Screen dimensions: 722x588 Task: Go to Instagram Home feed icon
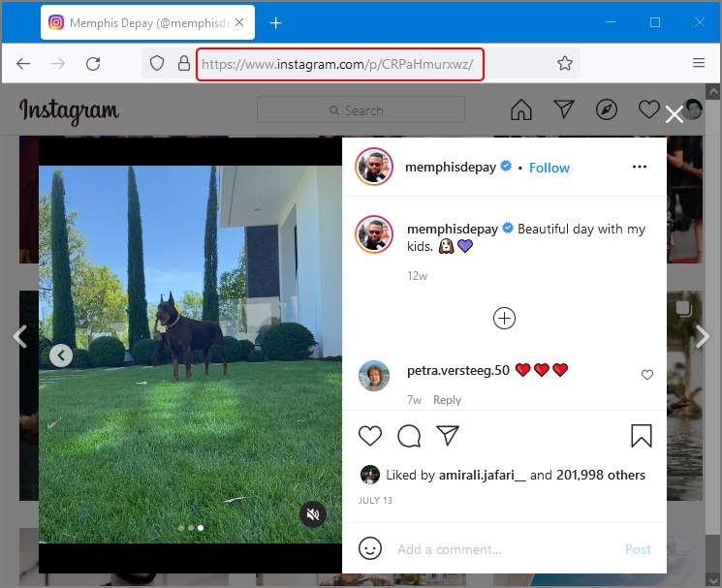521,109
